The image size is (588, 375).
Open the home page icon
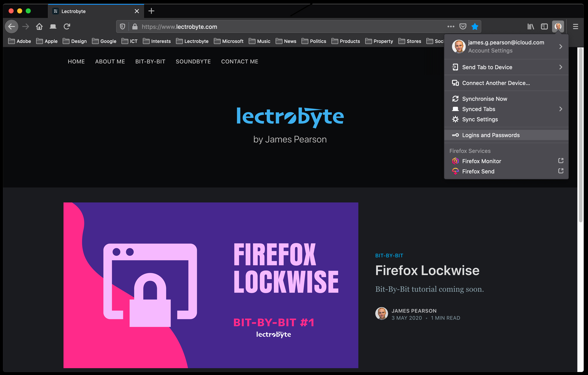39,26
